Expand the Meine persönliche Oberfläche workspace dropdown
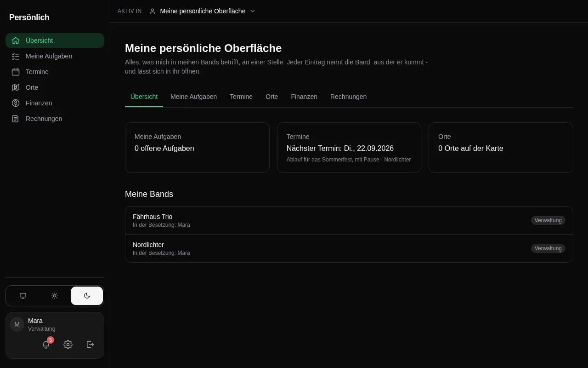This screenshot has height=368, width=588. pyautogui.click(x=202, y=11)
